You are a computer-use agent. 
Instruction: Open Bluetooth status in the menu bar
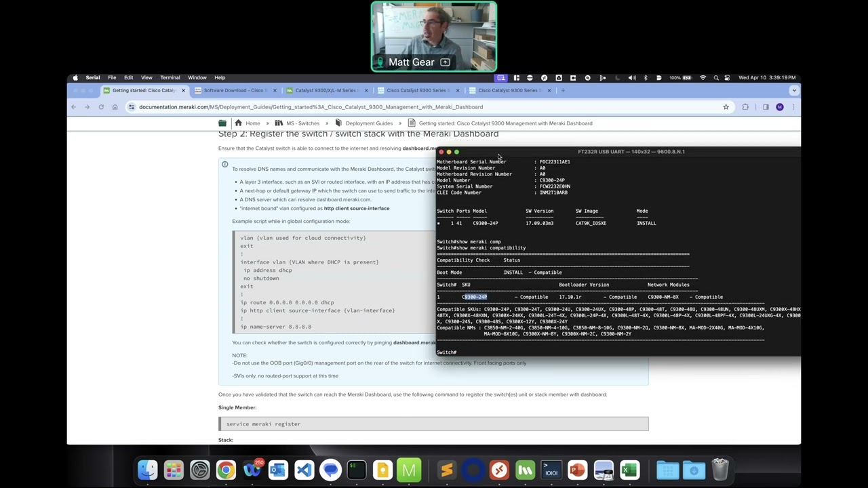tap(645, 78)
